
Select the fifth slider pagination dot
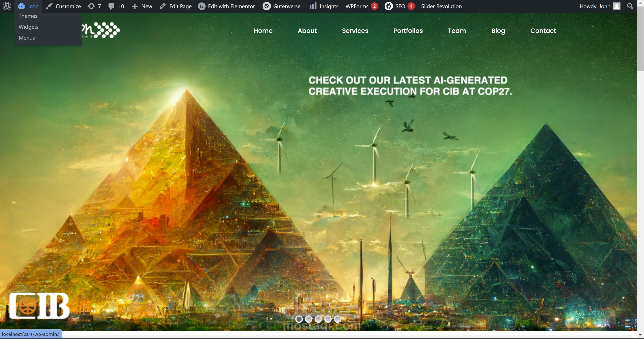click(337, 319)
